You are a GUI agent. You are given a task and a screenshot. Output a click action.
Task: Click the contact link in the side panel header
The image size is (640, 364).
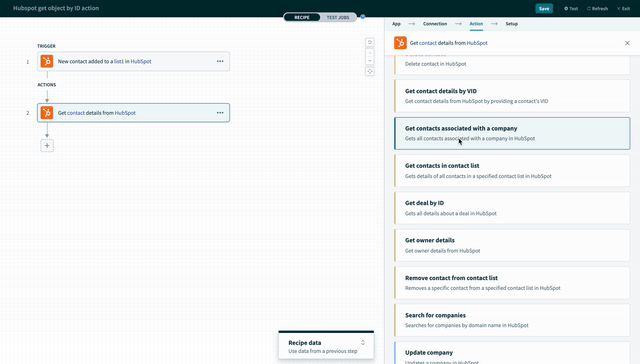(428, 43)
